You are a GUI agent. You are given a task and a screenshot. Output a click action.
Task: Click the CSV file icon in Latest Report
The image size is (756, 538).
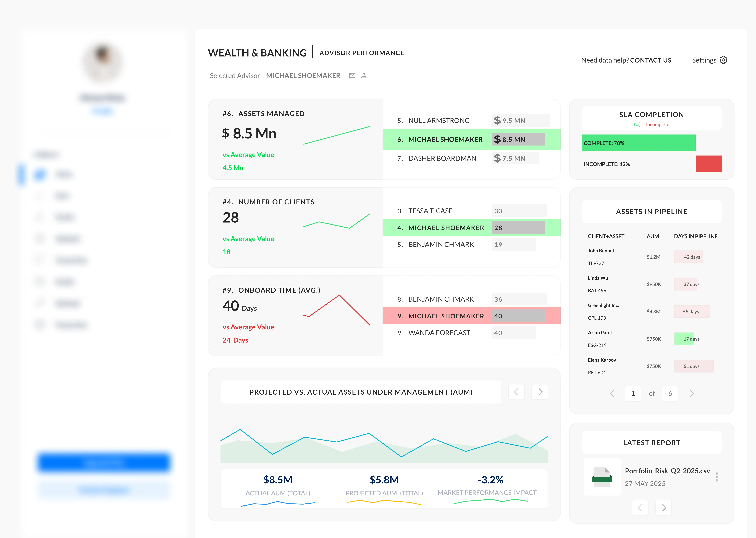pos(602,477)
